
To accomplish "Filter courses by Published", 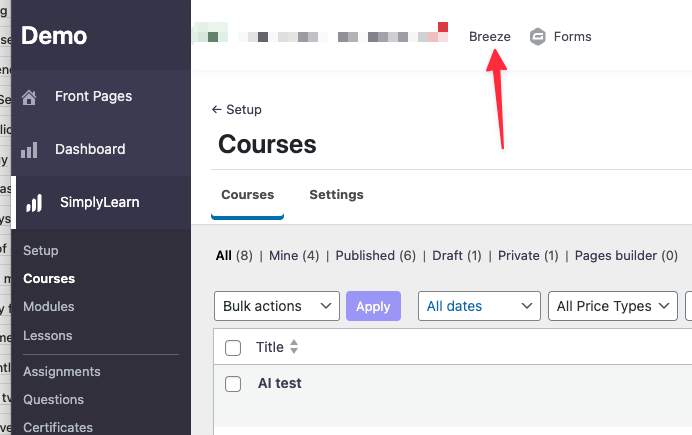I will pos(367,256).
